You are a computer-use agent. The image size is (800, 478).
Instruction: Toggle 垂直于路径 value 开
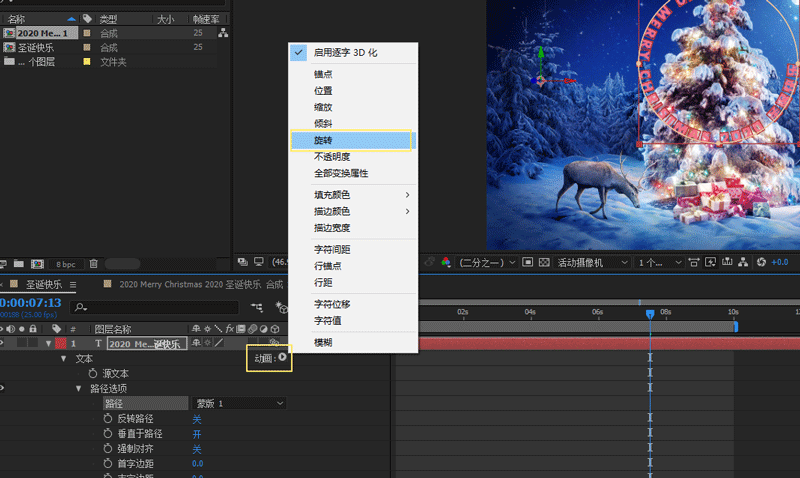point(196,434)
